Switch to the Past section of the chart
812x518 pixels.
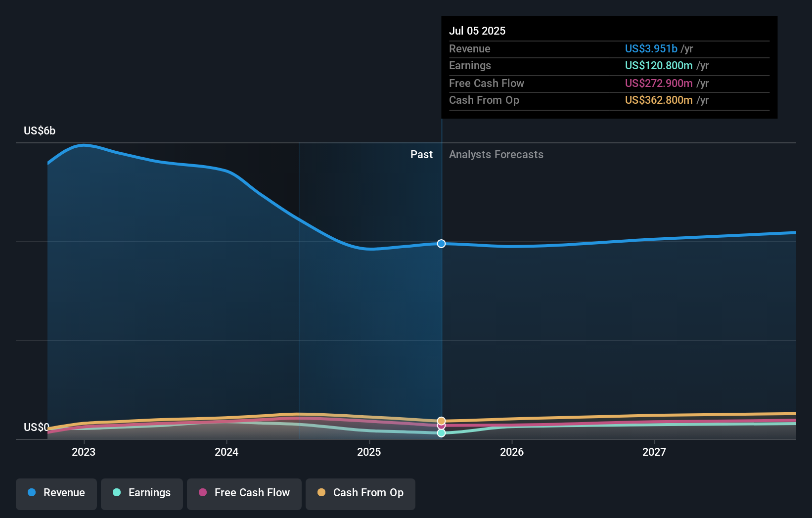coord(421,154)
